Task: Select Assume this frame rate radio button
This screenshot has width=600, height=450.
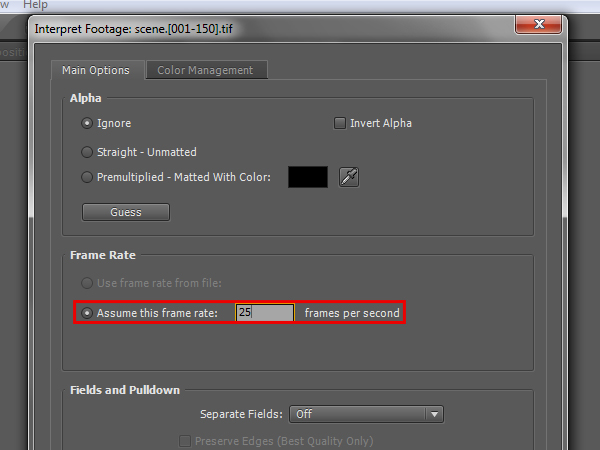Action: click(x=87, y=313)
